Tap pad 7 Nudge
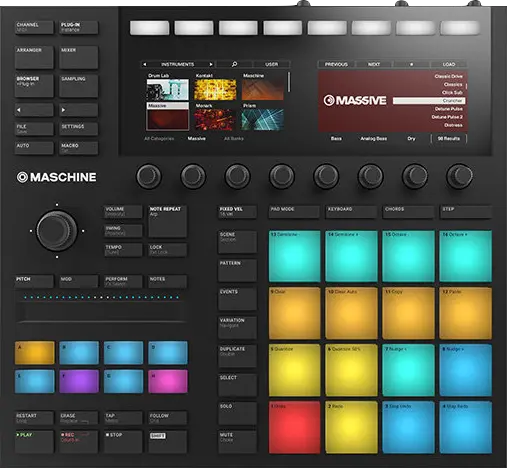 point(408,370)
